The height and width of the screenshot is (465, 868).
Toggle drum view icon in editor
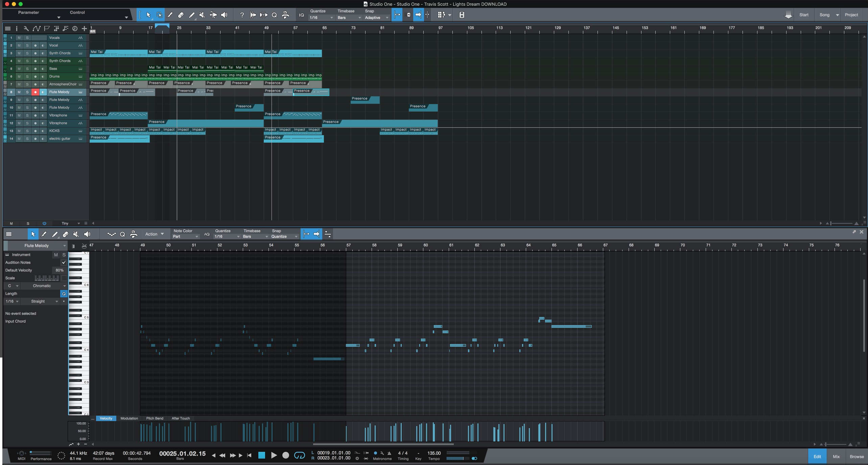pos(84,246)
